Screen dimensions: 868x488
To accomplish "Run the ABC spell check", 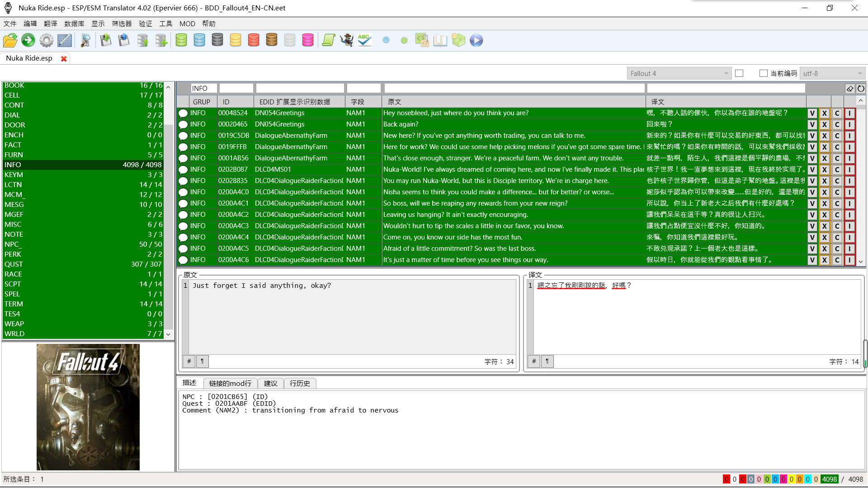I will click(x=364, y=40).
